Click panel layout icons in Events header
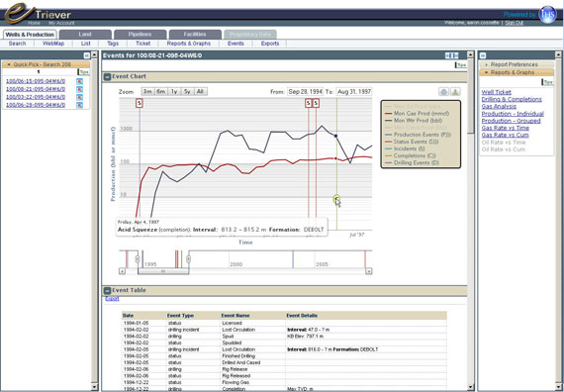Image resolution: width=564 pixels, height=392 pixels. 452,55
